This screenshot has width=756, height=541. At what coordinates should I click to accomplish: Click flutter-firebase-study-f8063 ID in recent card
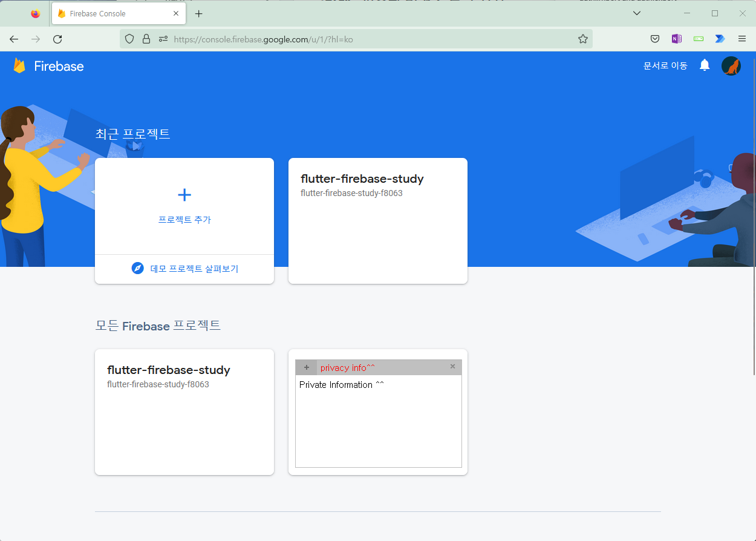351,194
